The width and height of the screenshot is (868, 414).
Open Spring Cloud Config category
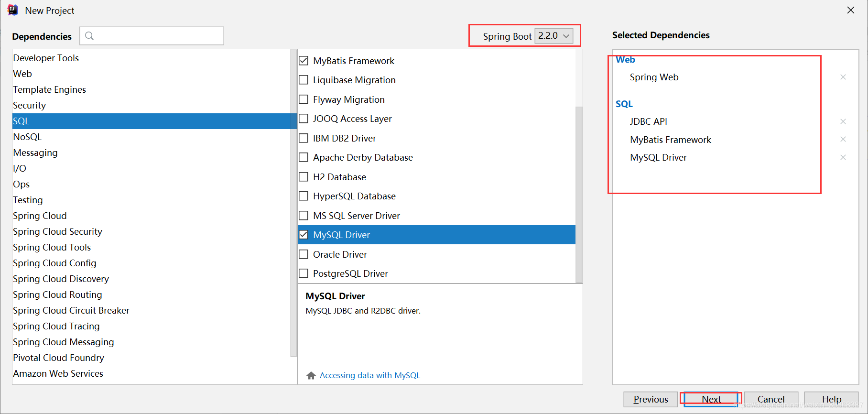point(151,263)
